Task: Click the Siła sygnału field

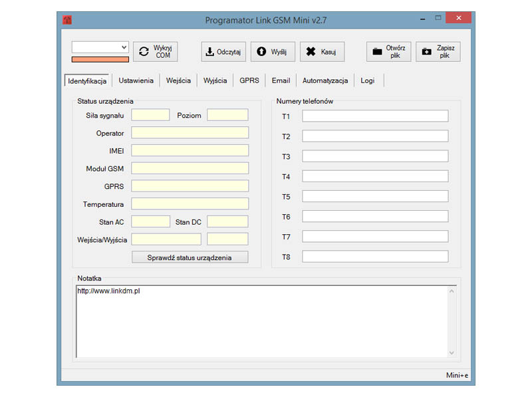Action: click(x=150, y=114)
